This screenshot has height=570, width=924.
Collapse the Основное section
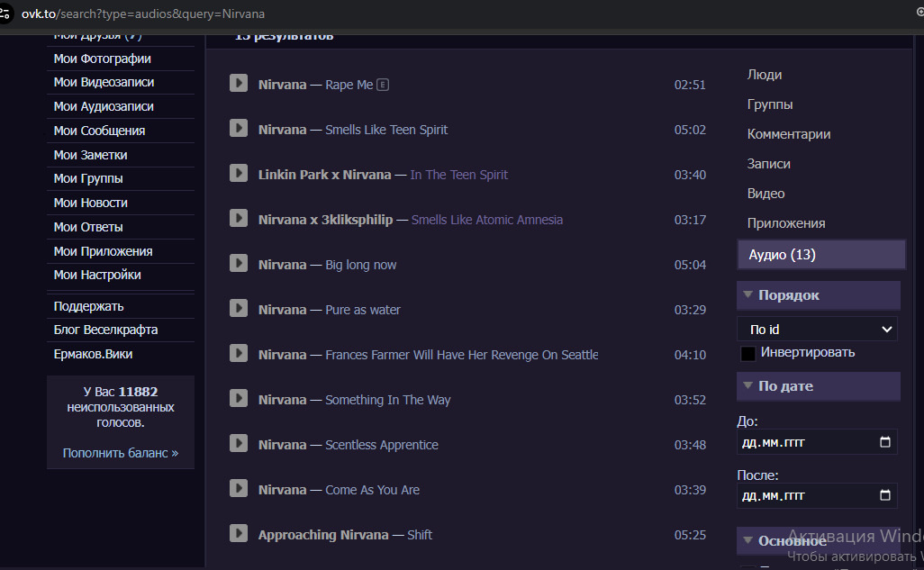tap(819, 540)
